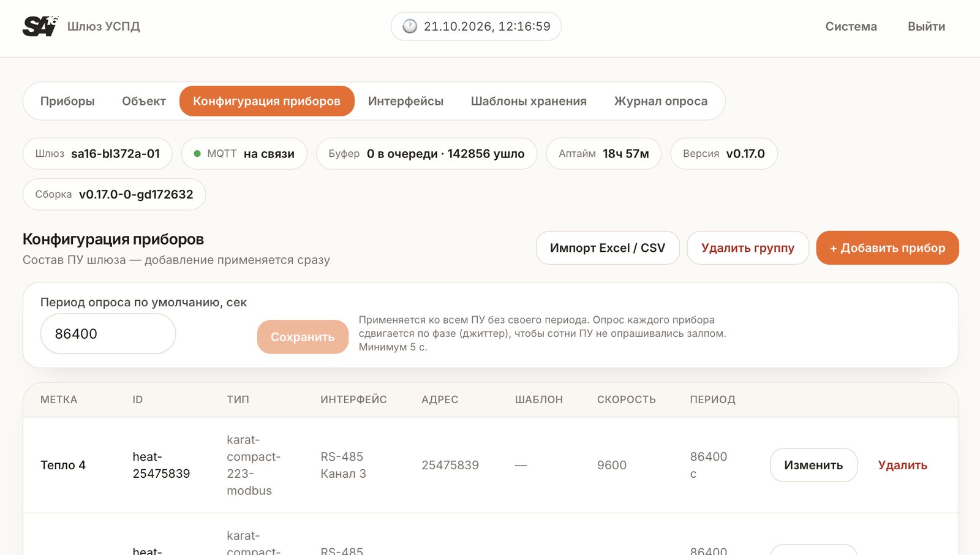Click Удалить for Тепло 4

click(x=902, y=465)
